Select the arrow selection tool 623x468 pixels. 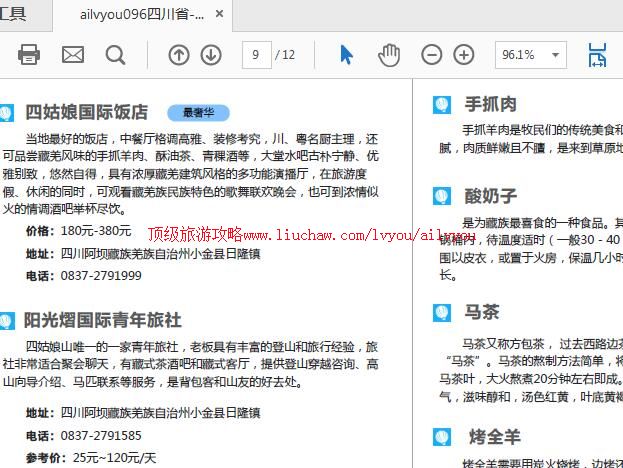(346, 55)
